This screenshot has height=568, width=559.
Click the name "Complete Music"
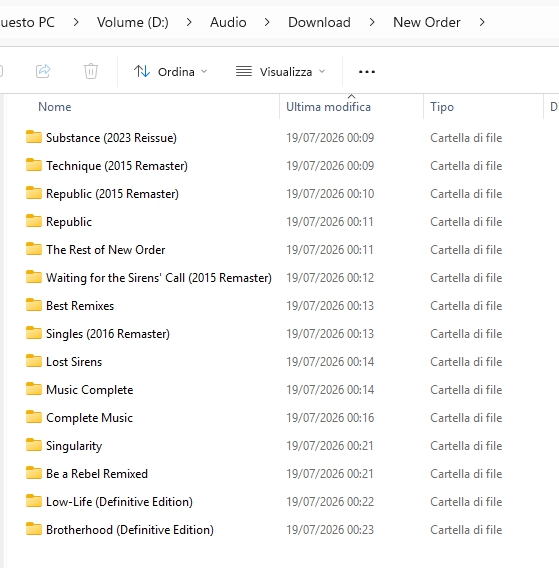tap(89, 418)
